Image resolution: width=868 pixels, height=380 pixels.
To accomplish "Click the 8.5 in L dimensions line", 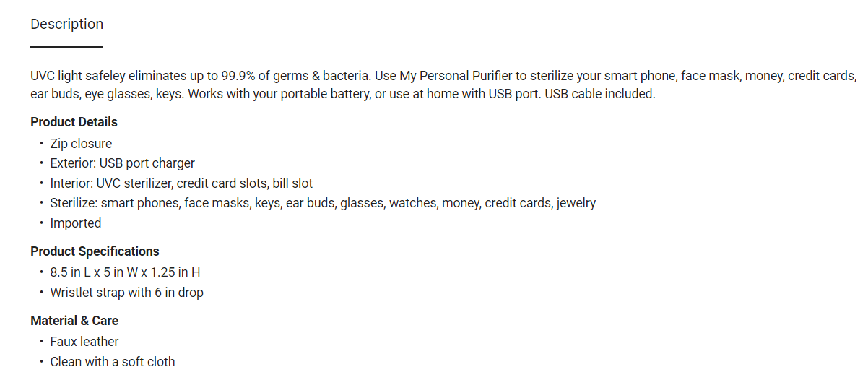I will click(125, 272).
